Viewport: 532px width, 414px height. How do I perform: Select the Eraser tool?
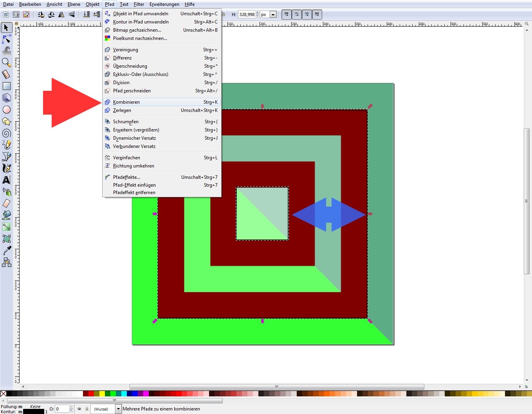(6, 203)
